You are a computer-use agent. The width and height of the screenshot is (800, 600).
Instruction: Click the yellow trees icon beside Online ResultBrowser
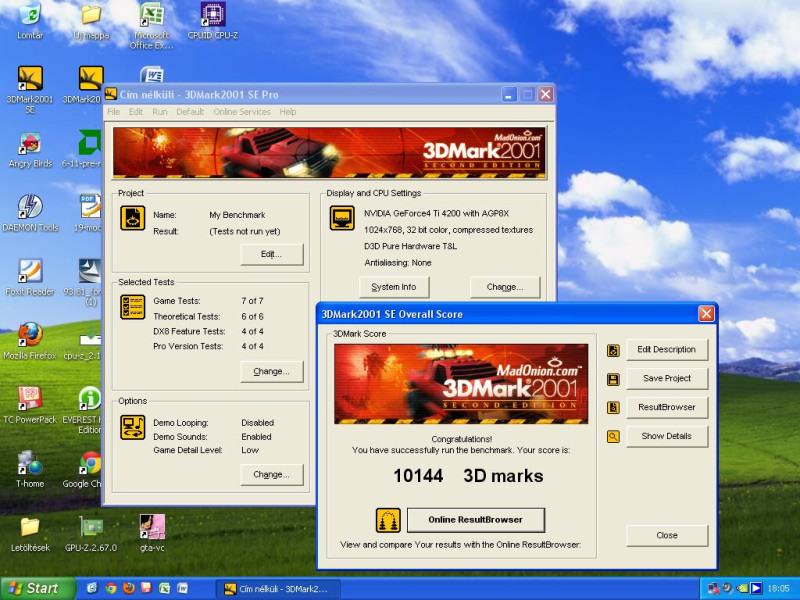click(388, 520)
